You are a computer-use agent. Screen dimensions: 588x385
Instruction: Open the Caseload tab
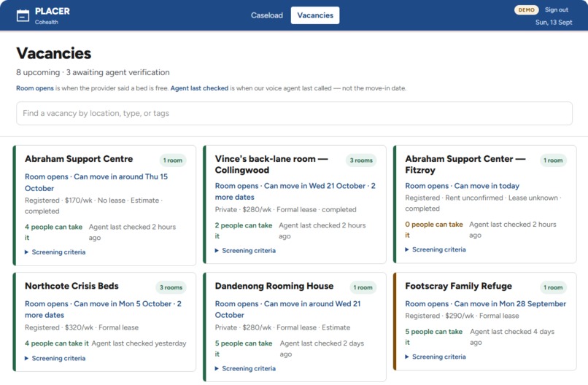pos(266,15)
